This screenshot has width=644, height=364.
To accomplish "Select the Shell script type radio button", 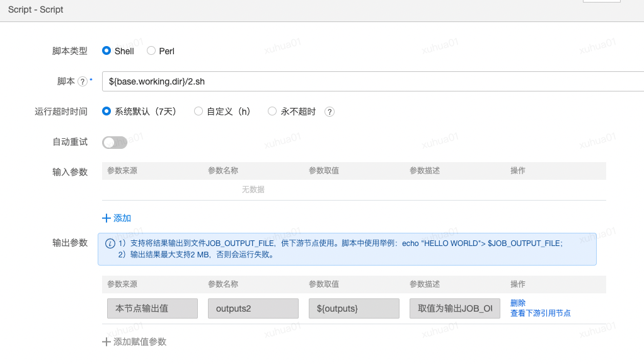I will coord(106,50).
